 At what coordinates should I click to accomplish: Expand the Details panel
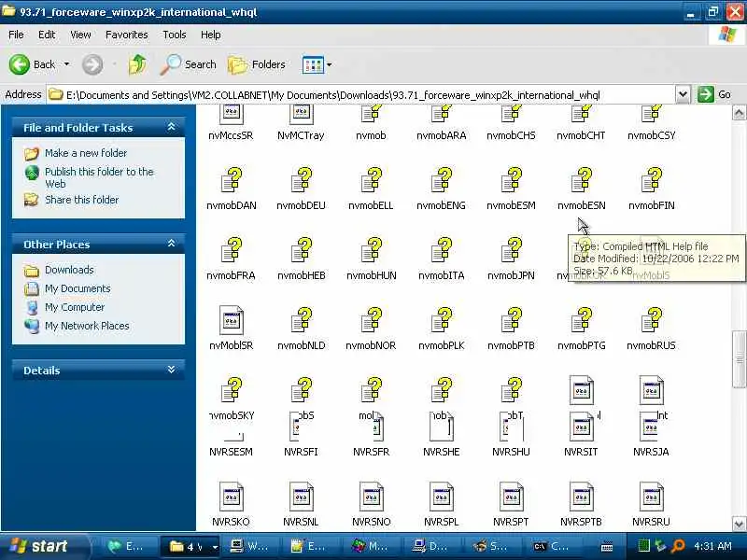click(172, 370)
